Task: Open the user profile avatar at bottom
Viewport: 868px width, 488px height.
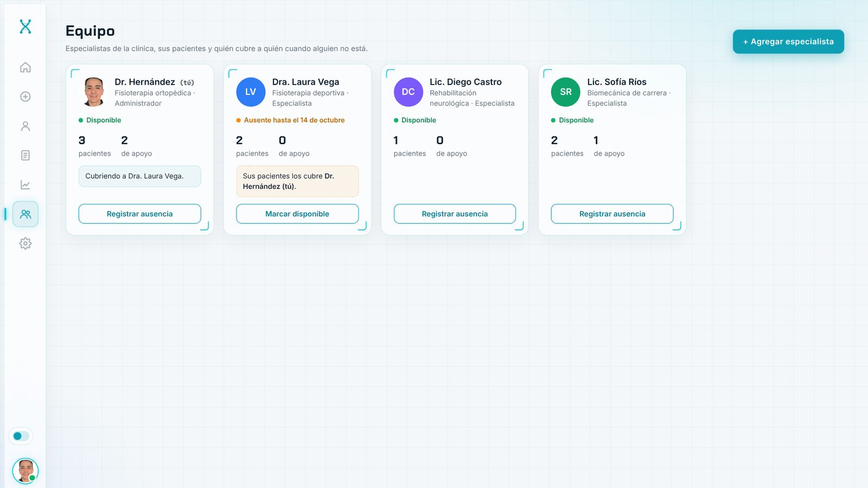Action: [25, 471]
